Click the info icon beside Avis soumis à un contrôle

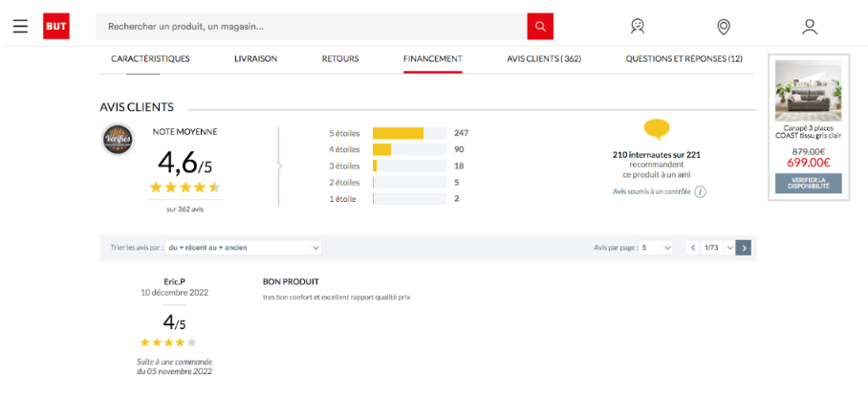click(x=700, y=191)
